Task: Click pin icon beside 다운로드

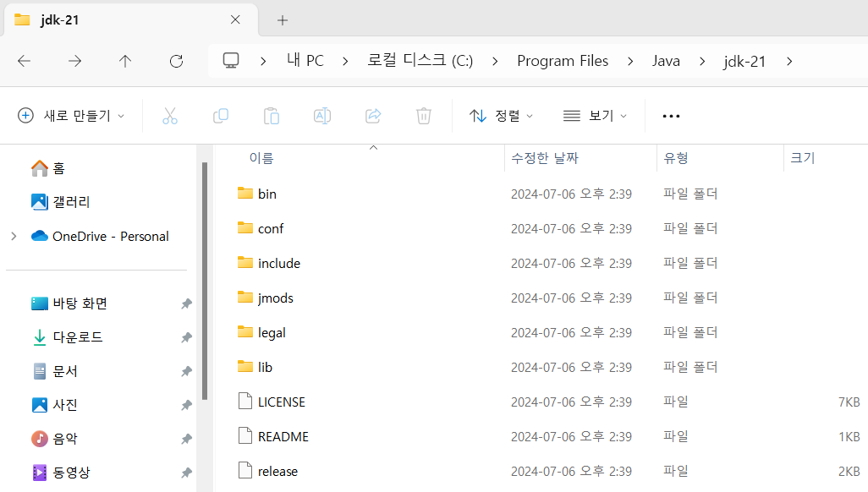Action: tap(187, 337)
